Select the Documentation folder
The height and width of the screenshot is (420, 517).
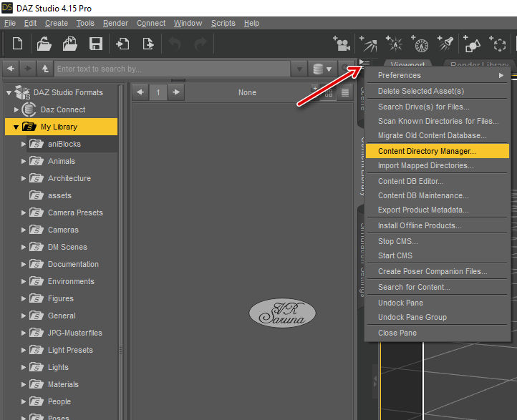(73, 264)
